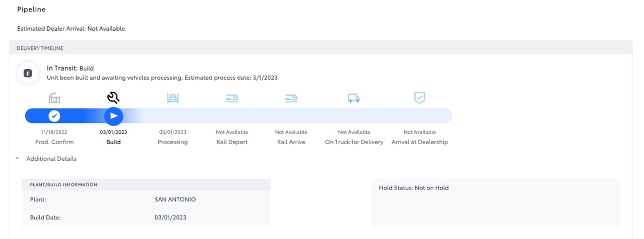
Task: Collapse the Additional Details section
Action: pos(17,158)
